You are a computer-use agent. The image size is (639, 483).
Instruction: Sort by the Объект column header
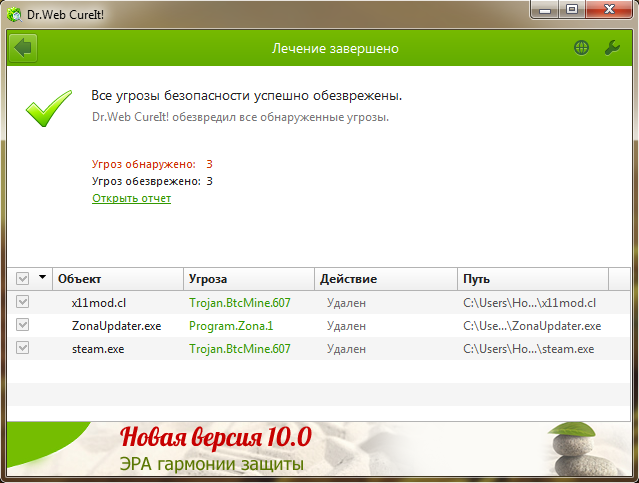[118, 279]
